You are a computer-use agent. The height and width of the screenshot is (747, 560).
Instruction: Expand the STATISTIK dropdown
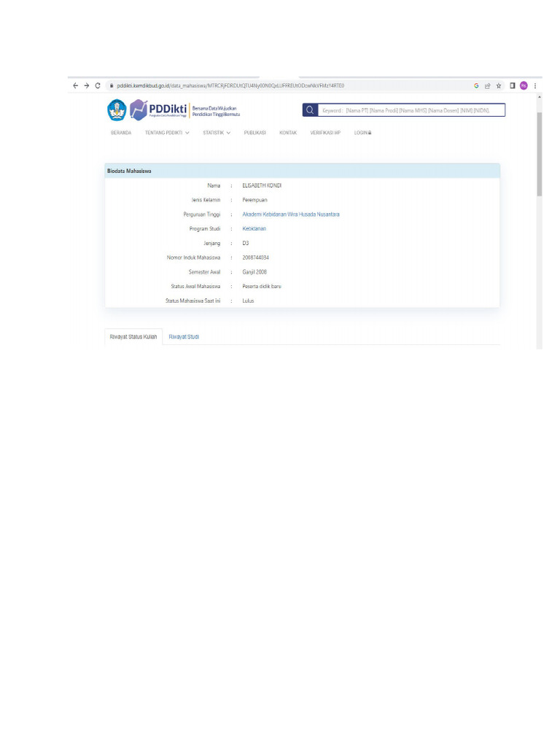pyautogui.click(x=217, y=133)
